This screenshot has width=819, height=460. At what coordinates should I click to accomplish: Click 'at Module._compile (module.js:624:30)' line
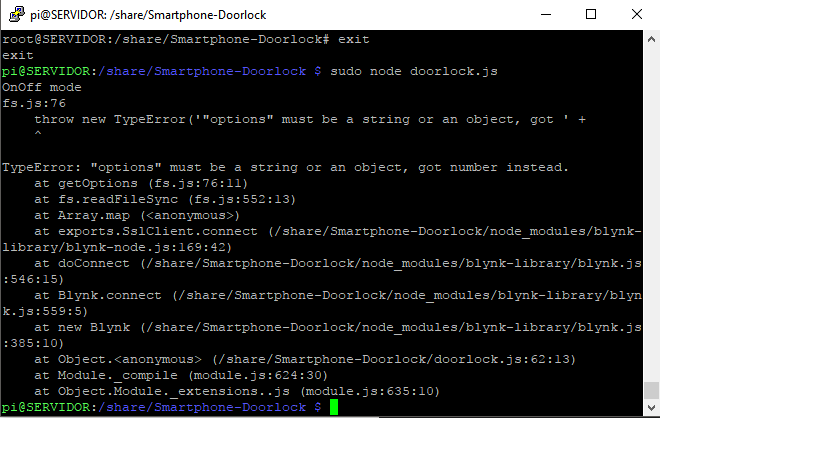point(181,375)
